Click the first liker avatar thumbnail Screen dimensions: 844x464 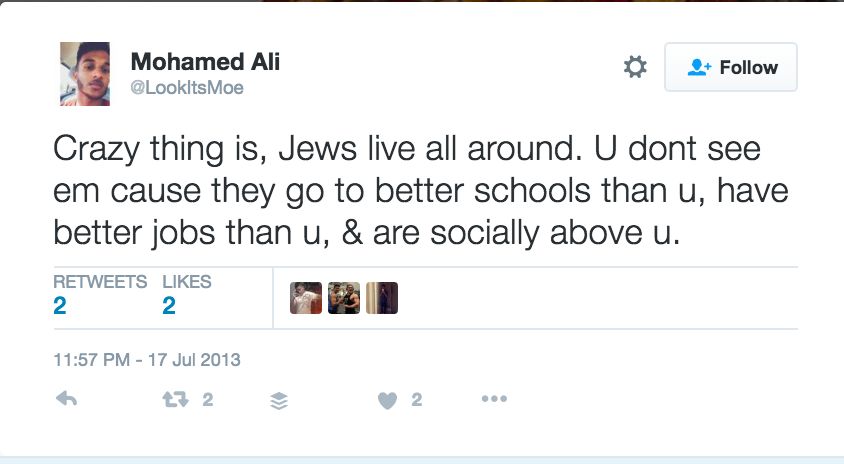point(306,297)
